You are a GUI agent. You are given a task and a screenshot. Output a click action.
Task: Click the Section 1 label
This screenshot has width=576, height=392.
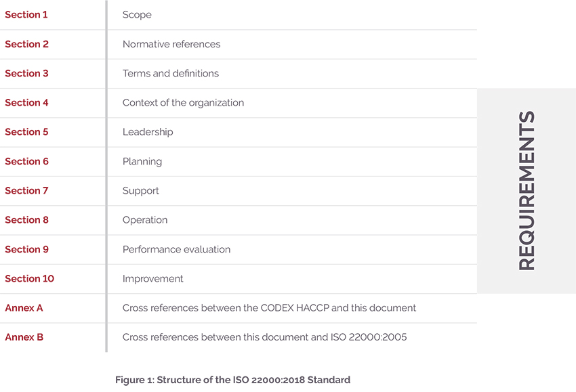pos(26,15)
